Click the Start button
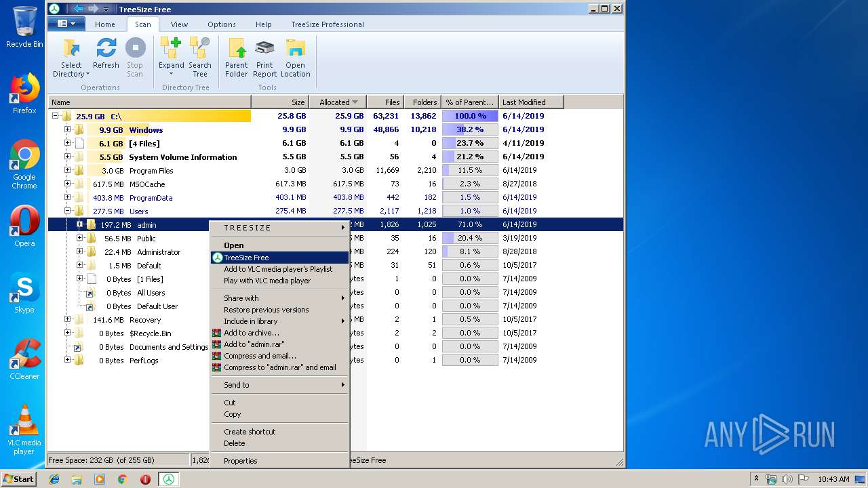 pos(19,479)
